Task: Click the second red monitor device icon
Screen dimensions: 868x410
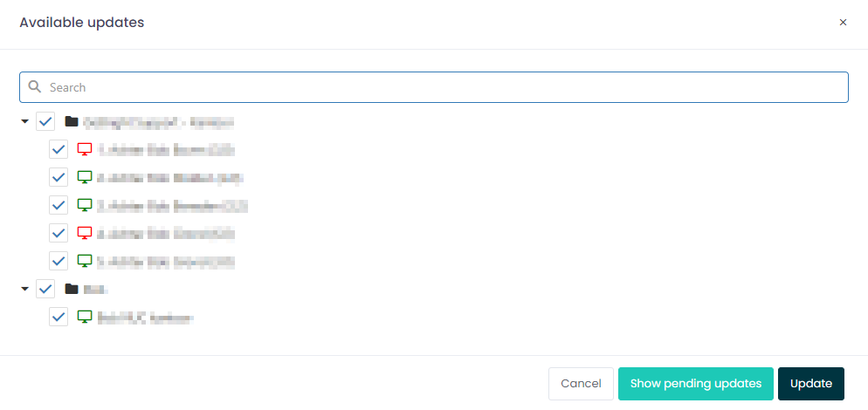Action: [84, 232]
